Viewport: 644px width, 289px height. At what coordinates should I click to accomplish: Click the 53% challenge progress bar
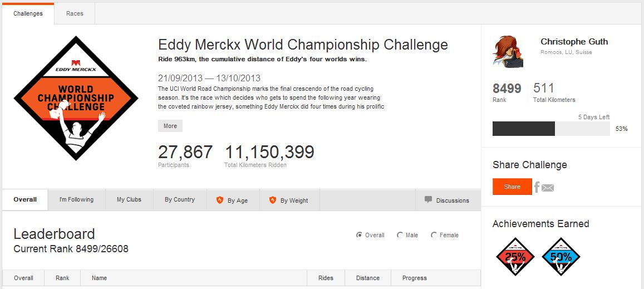[x=551, y=129]
